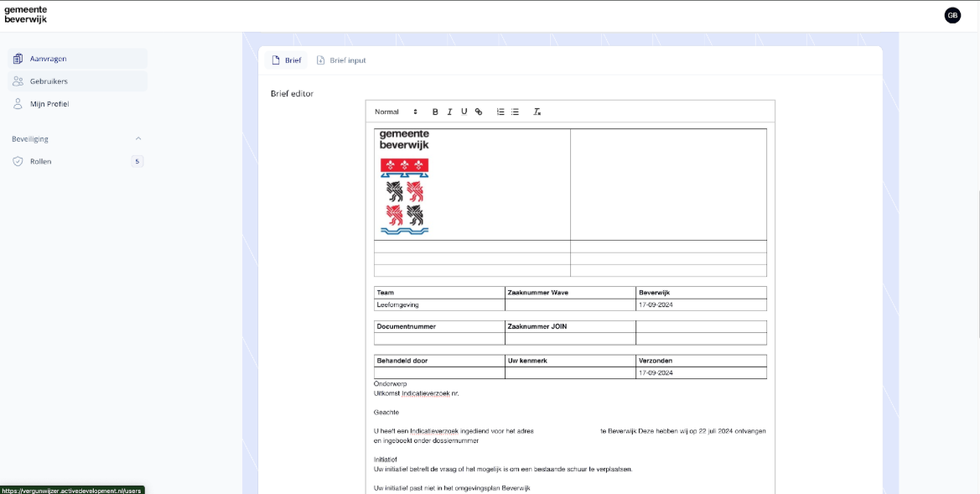Apply italic formatting in the Brief editor
This screenshot has height=494, width=980.
pos(449,112)
